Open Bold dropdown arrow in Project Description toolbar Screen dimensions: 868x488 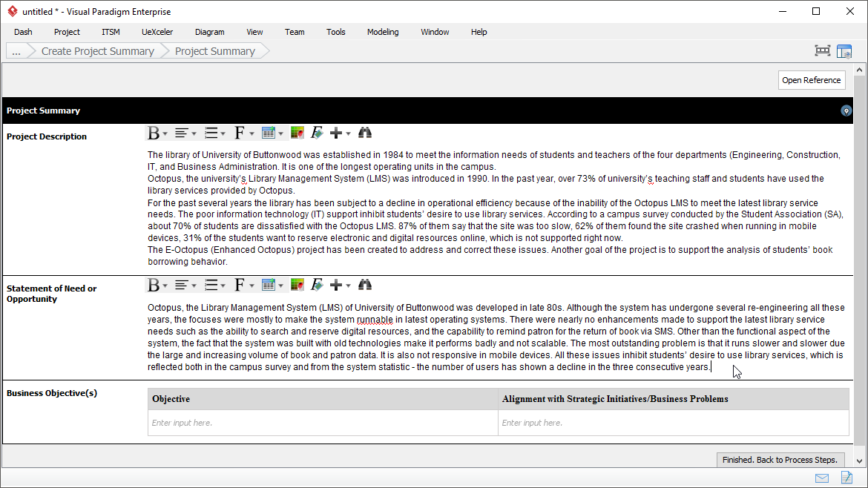[165, 134]
